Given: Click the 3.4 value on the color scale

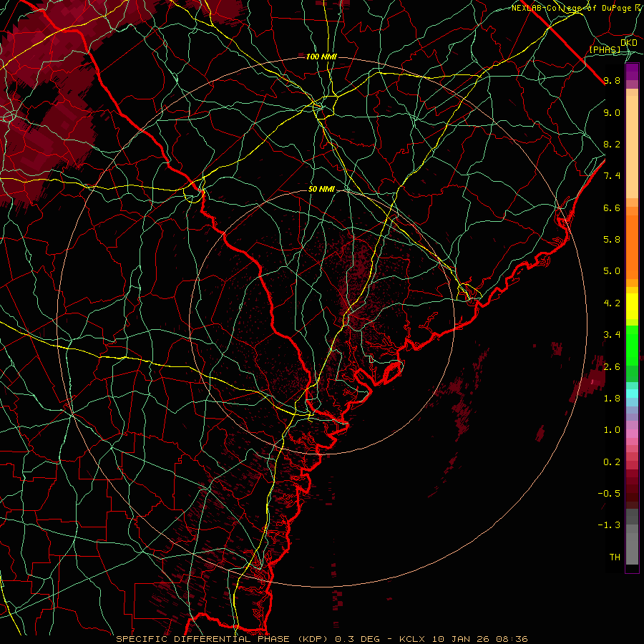Looking at the screenshot, I should [x=612, y=335].
